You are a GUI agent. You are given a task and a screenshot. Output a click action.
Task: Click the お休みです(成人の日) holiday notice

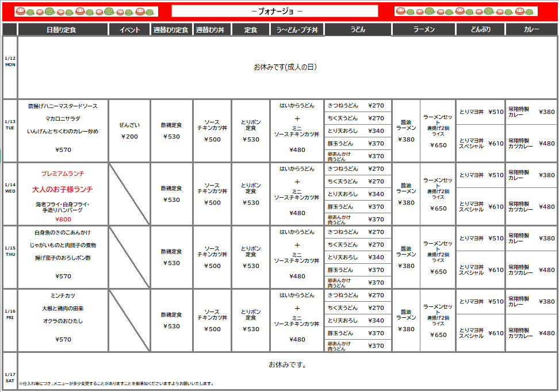click(285, 67)
